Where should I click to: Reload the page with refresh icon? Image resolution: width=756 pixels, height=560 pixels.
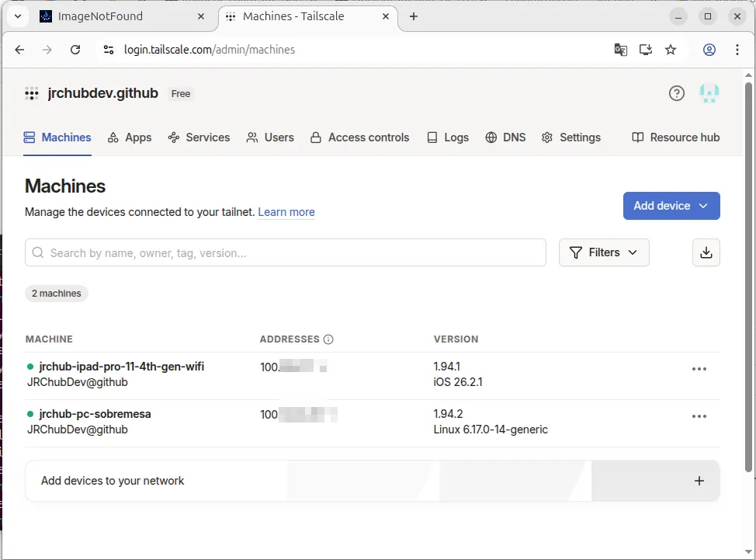coord(75,50)
